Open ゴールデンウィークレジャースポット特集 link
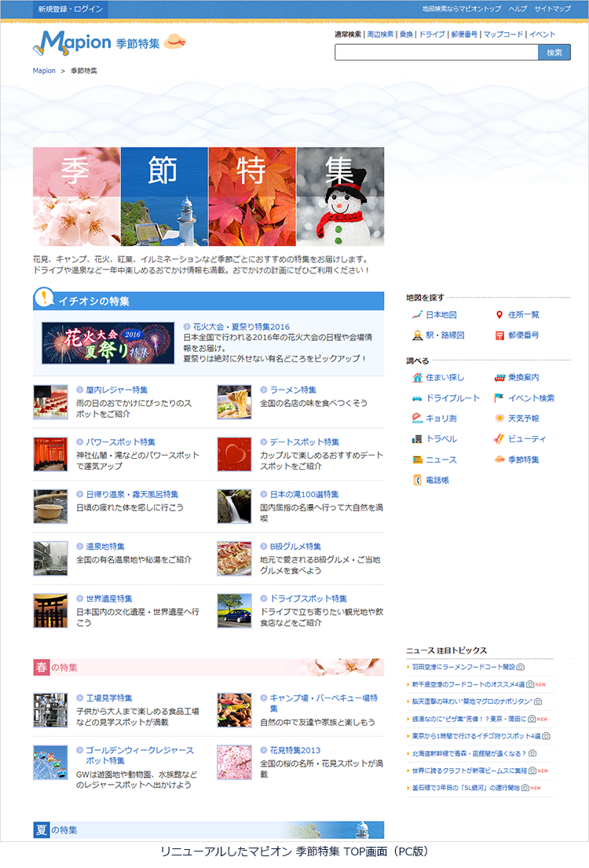The image size is (589, 868). [140, 755]
